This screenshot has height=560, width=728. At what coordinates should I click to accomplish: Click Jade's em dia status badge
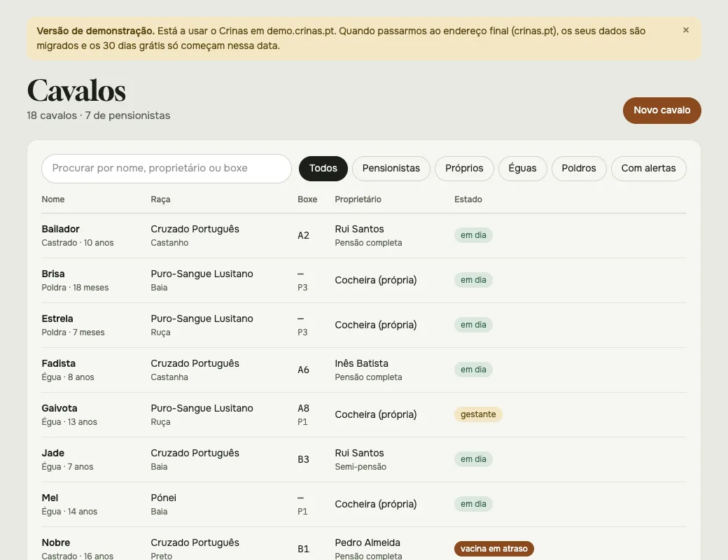(x=473, y=459)
